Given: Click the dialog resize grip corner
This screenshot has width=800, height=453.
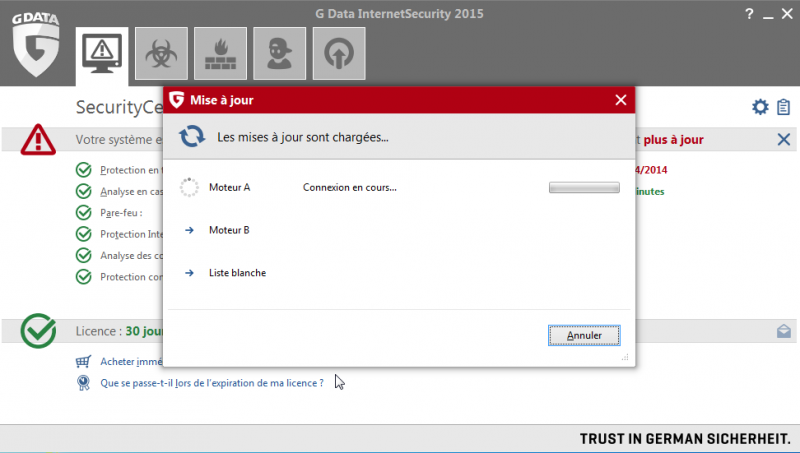Looking at the screenshot, I should [x=625, y=357].
